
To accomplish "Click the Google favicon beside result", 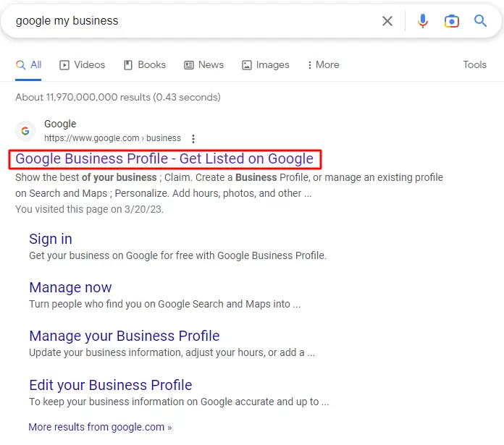I will pyautogui.click(x=26, y=131).
